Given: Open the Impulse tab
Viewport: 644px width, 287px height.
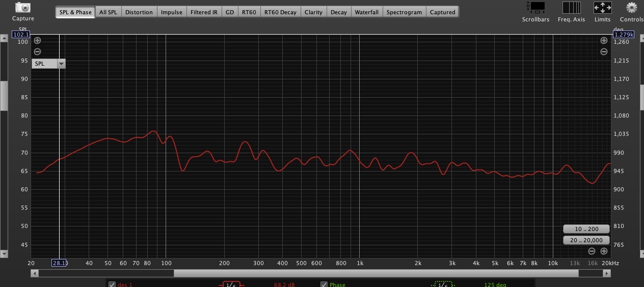Looking at the screenshot, I should (172, 12).
